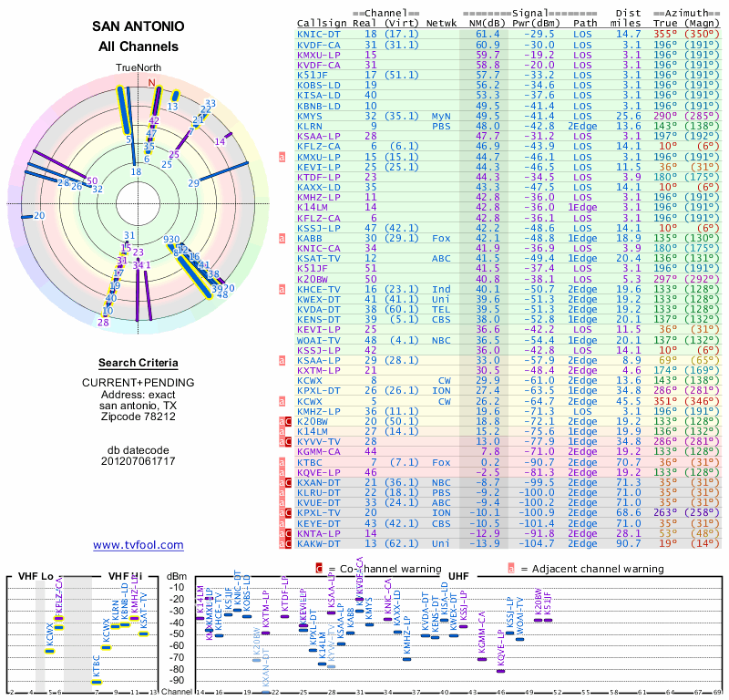Select the KOBS-LD callsign in the table
The width and height of the screenshot is (729, 700).
click(319, 85)
